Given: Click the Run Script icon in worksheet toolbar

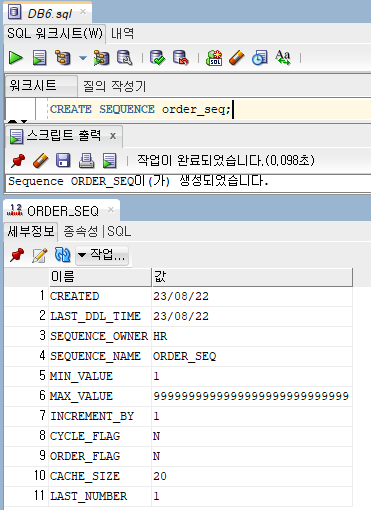Looking at the screenshot, I should point(39,58).
